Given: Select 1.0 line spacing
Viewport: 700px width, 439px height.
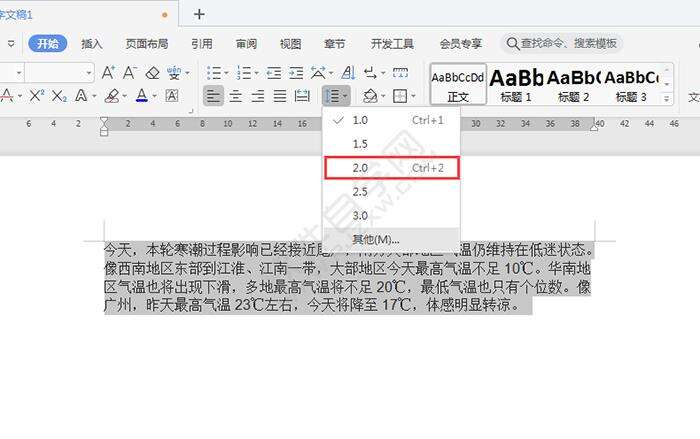Looking at the screenshot, I should (x=391, y=120).
